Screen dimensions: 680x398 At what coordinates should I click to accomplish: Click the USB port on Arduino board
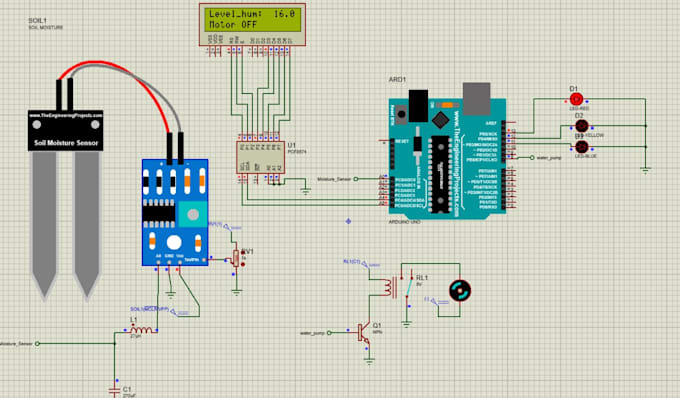pos(476,99)
